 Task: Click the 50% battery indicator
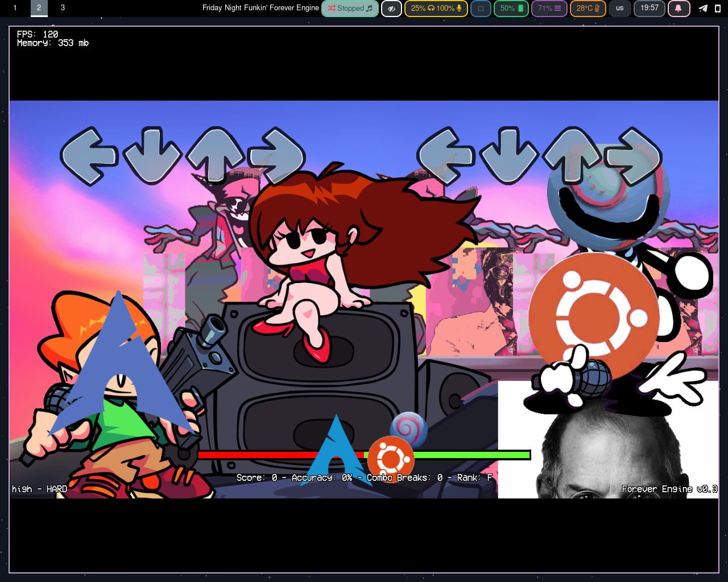(x=511, y=9)
